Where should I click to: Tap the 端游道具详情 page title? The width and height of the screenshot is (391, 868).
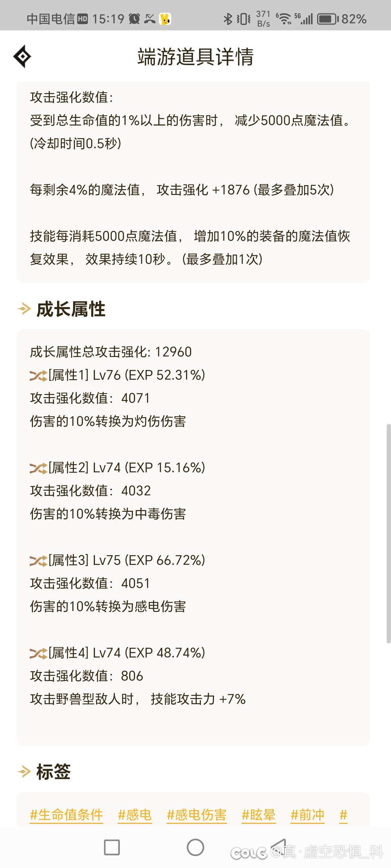tap(195, 57)
